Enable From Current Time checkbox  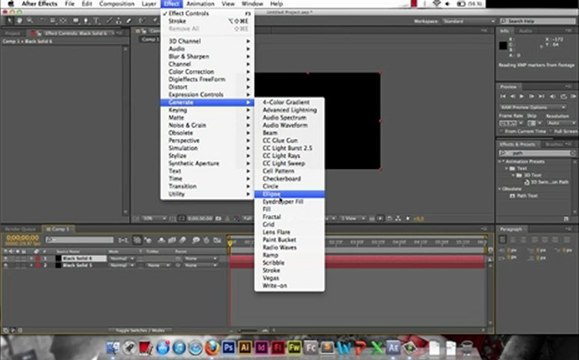pyautogui.click(x=502, y=131)
